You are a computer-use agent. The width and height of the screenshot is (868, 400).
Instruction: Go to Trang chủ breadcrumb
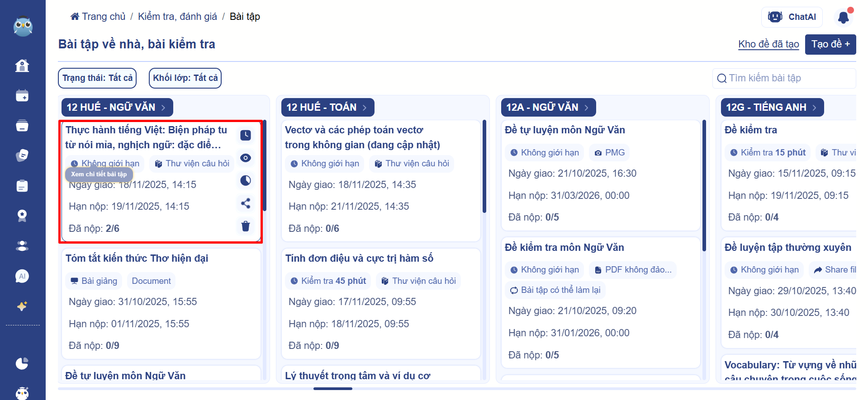[98, 17]
